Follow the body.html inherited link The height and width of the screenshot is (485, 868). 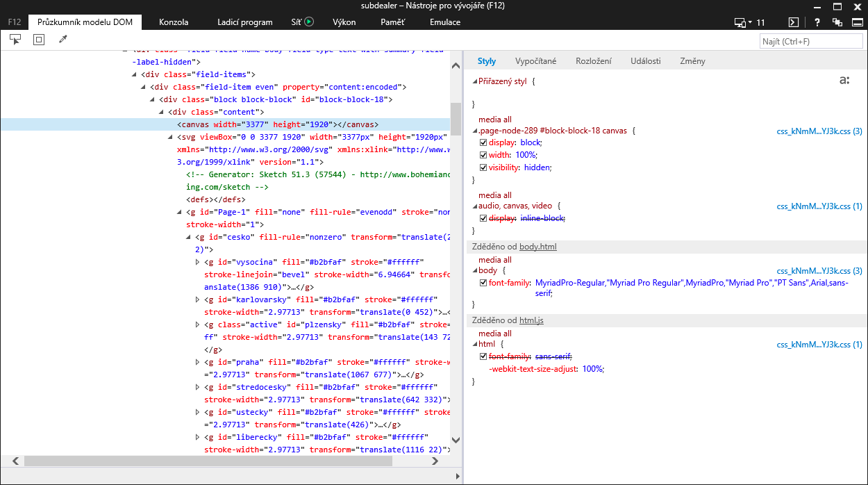pyautogui.click(x=538, y=247)
